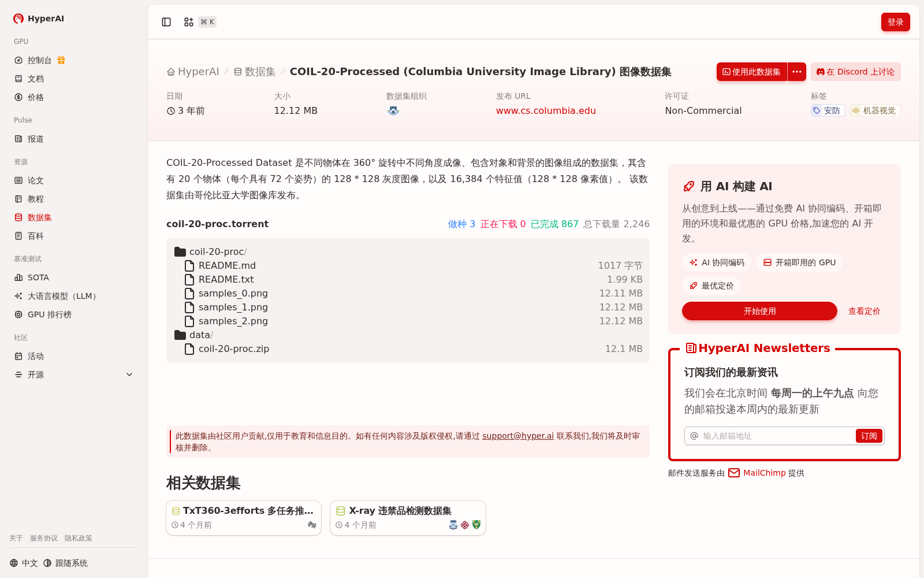This screenshot has width=924, height=578.
Task: Toggle the sidebar panel icon
Action: pyautogui.click(x=166, y=22)
